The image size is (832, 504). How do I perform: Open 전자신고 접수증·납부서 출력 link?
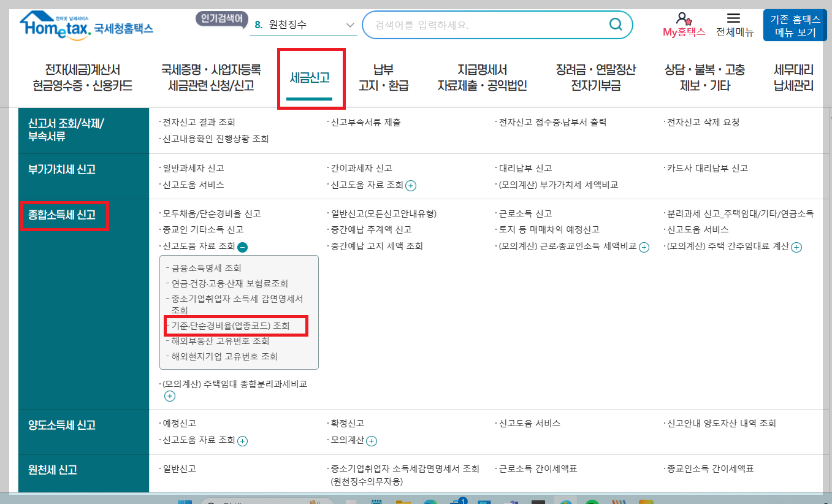tap(552, 123)
